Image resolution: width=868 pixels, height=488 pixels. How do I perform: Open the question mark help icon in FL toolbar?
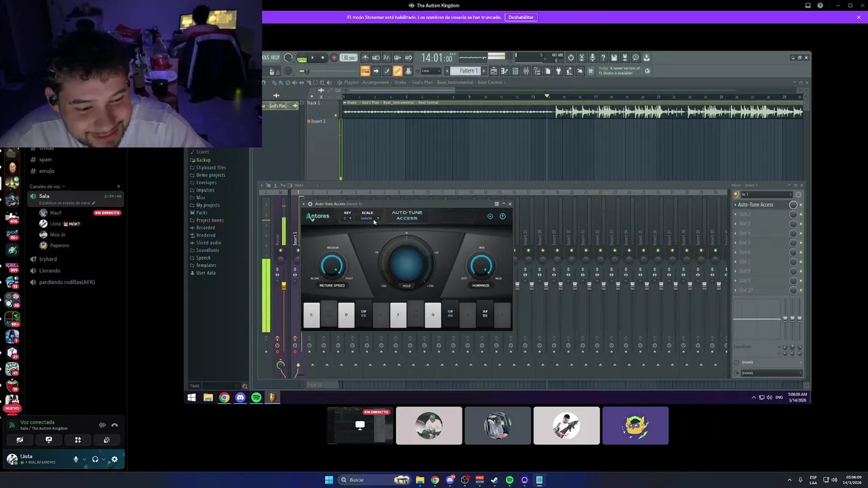604,58
